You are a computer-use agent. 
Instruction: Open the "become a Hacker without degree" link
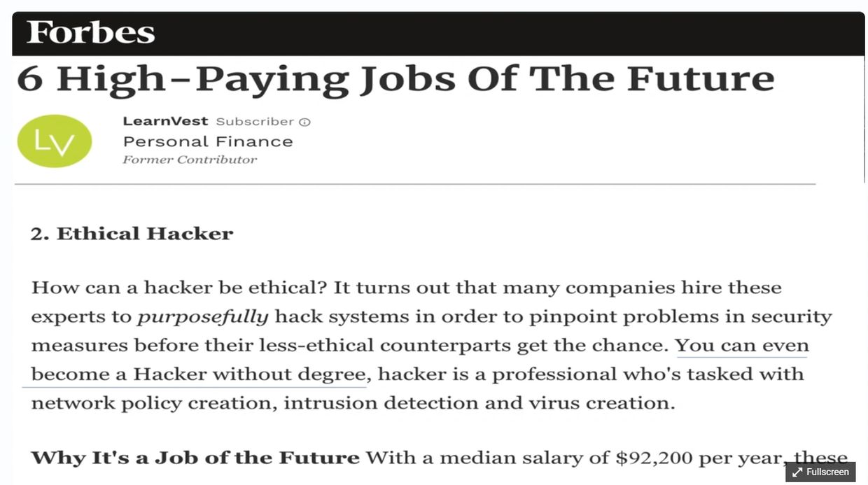(x=199, y=374)
